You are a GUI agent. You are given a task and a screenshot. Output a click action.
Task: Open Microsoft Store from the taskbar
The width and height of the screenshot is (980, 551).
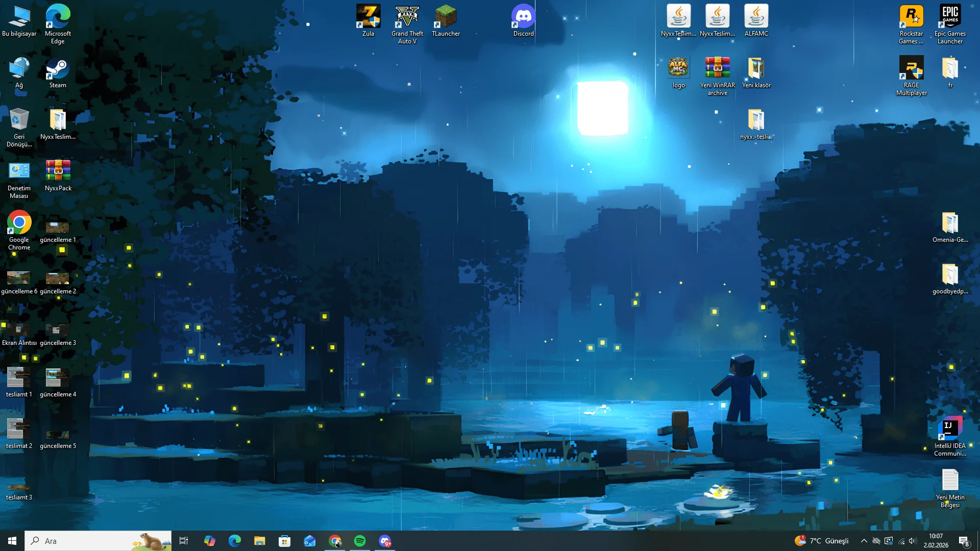coord(284,541)
